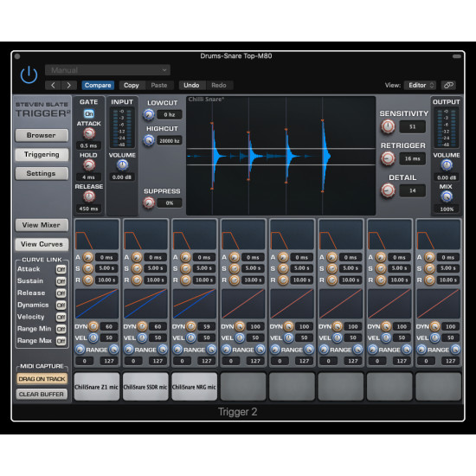Click the dynamics curve graph of first slot
This screenshot has height=476, width=476.
97,303
